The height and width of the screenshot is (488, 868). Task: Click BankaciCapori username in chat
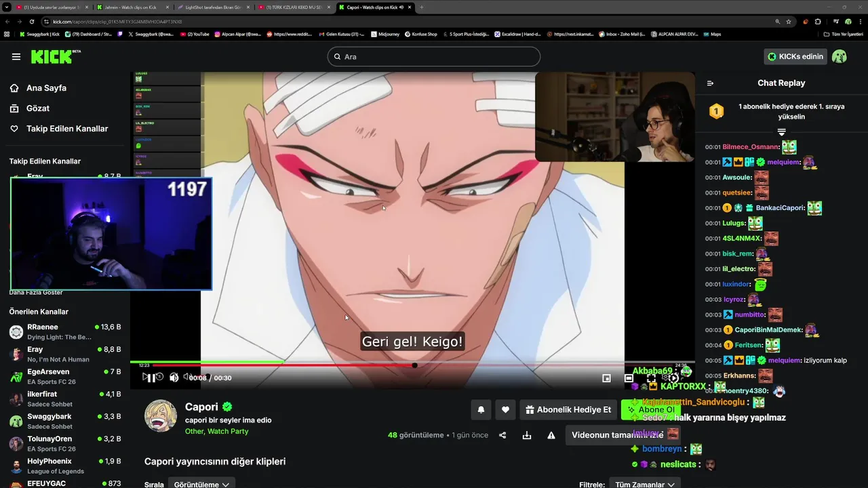click(780, 208)
